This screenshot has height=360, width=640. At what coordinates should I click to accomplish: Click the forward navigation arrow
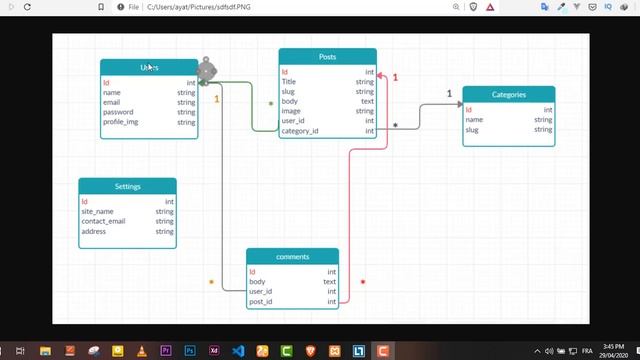(x=11, y=7)
